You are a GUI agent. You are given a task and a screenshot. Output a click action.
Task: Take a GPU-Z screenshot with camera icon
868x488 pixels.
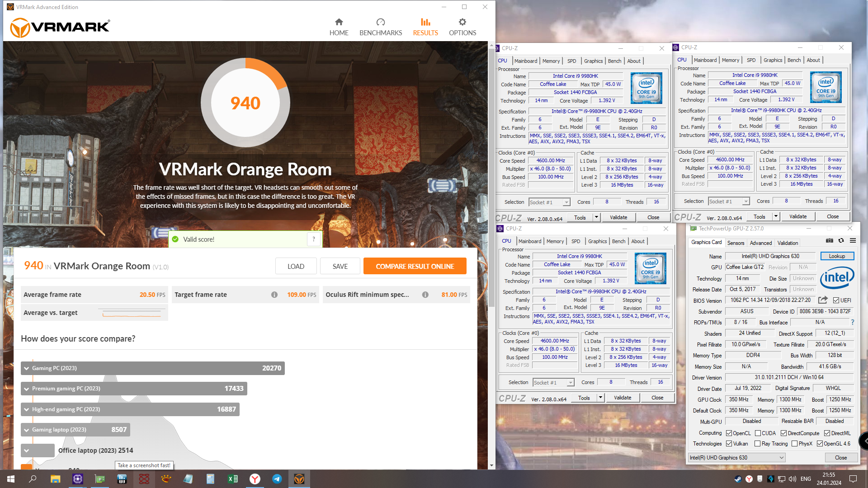(x=830, y=241)
